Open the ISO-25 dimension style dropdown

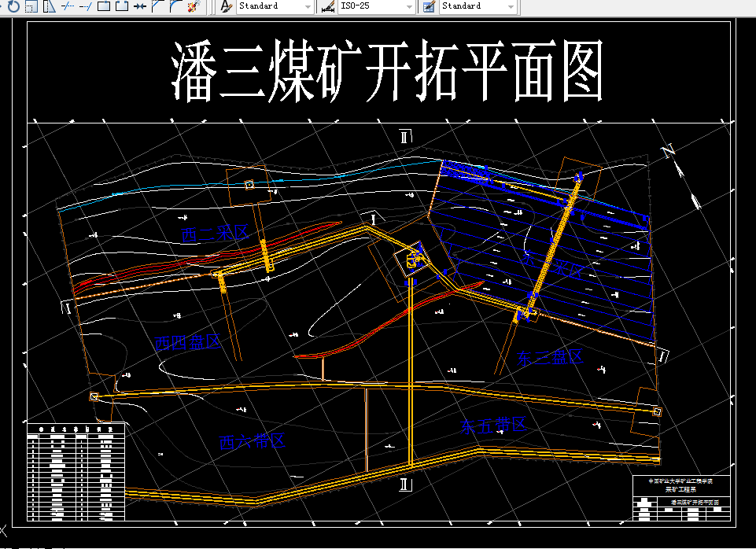[371, 7]
